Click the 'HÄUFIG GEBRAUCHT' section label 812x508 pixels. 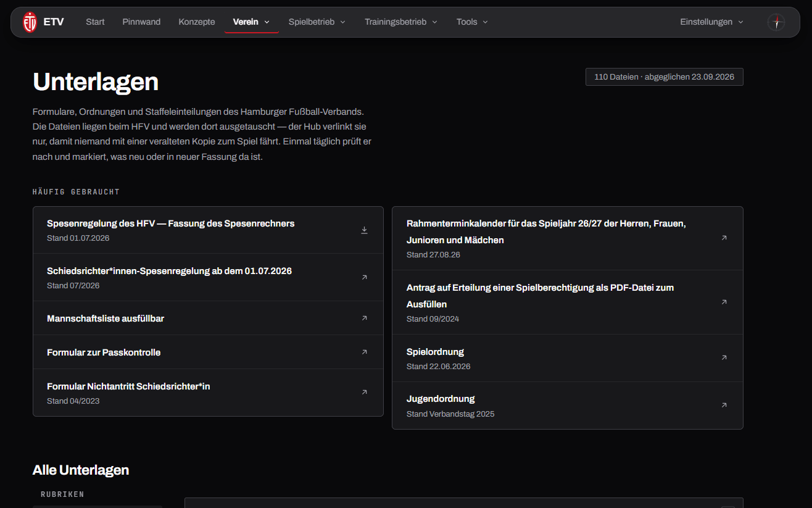(x=76, y=192)
